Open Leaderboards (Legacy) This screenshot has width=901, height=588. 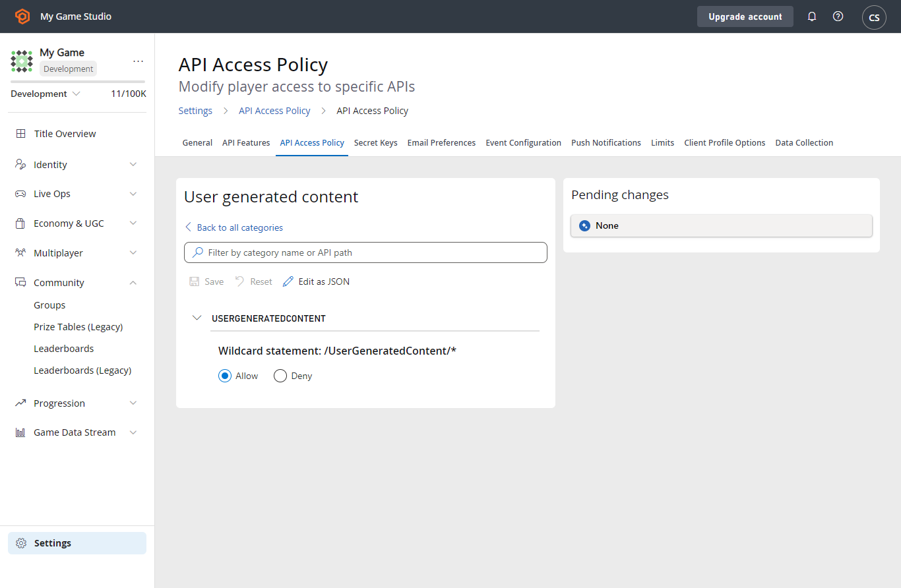tap(82, 370)
